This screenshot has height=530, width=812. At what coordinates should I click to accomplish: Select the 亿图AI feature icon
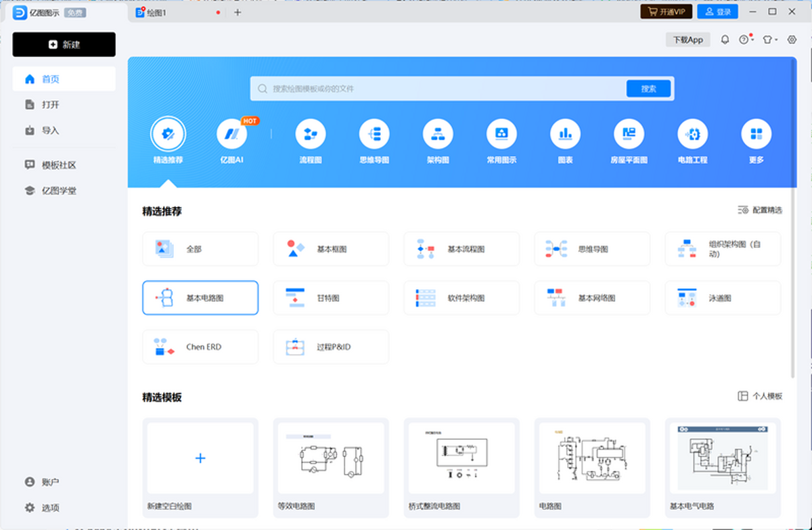233,135
